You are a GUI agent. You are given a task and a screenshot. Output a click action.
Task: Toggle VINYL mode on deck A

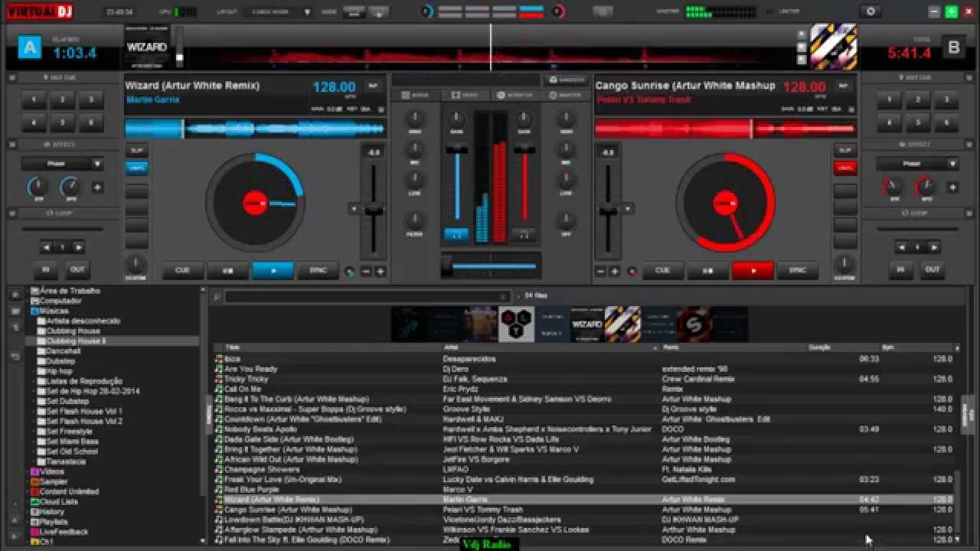click(x=137, y=168)
